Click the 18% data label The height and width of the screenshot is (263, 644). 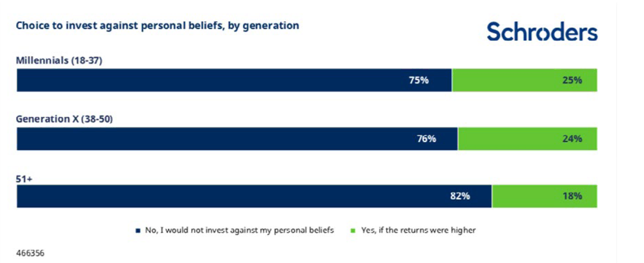pyautogui.click(x=572, y=196)
